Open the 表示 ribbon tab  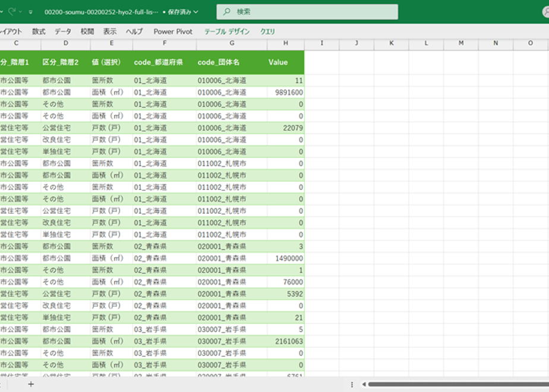click(x=109, y=31)
